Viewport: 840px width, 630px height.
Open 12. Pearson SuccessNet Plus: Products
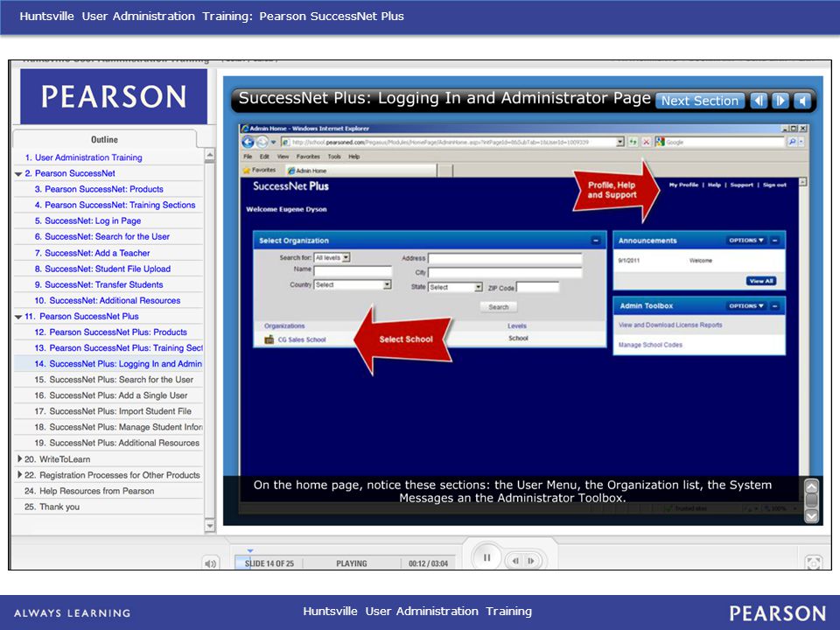110,332
